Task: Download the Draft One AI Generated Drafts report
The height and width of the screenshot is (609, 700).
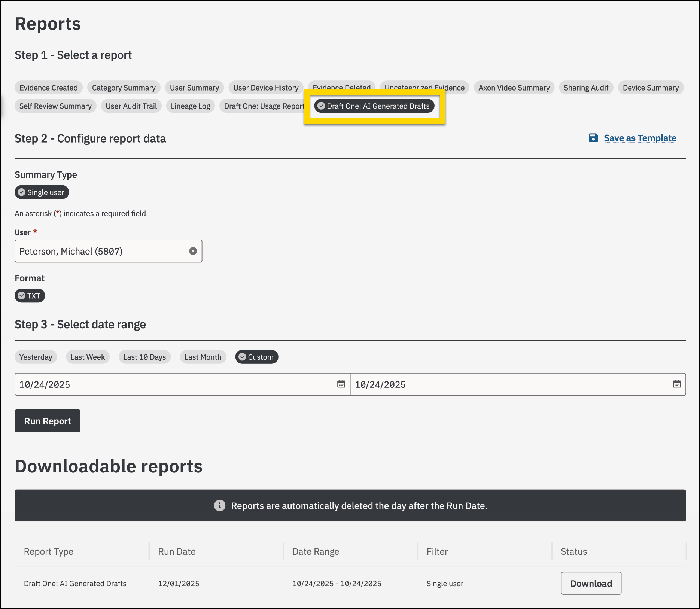Action: click(591, 583)
